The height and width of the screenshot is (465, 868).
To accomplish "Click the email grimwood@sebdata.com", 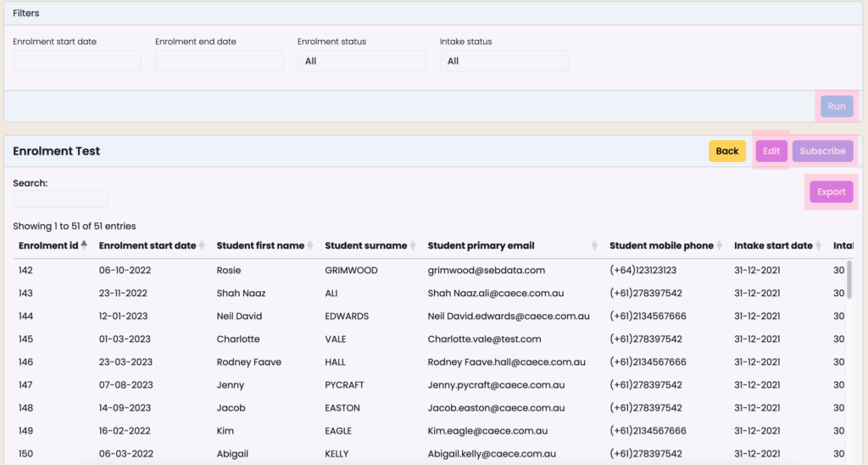I will 486,271.
